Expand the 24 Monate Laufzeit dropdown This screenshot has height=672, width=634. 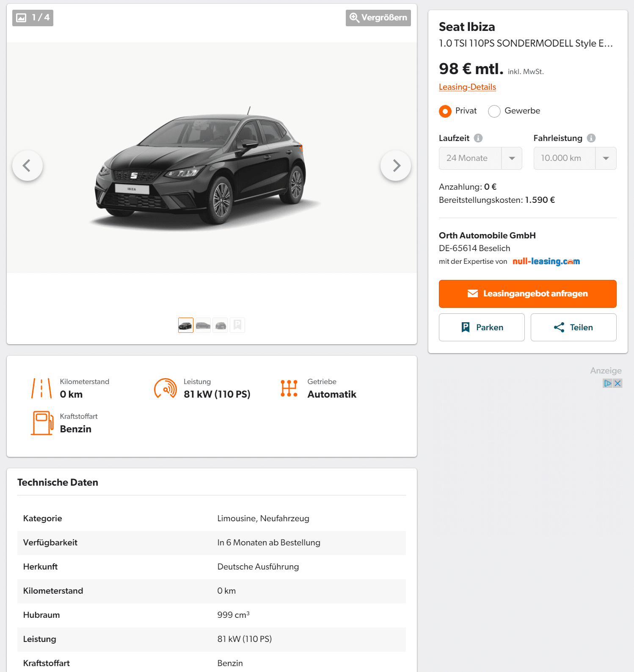(480, 158)
